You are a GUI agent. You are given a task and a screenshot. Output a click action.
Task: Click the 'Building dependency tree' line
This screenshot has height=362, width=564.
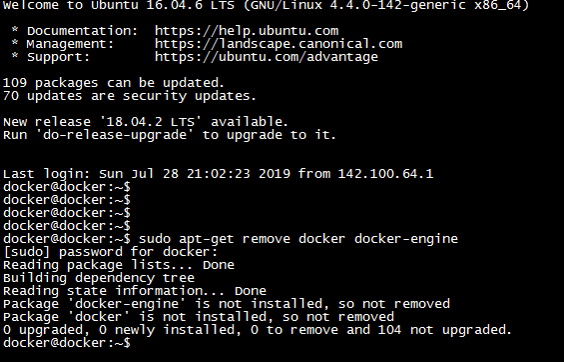click(99, 278)
